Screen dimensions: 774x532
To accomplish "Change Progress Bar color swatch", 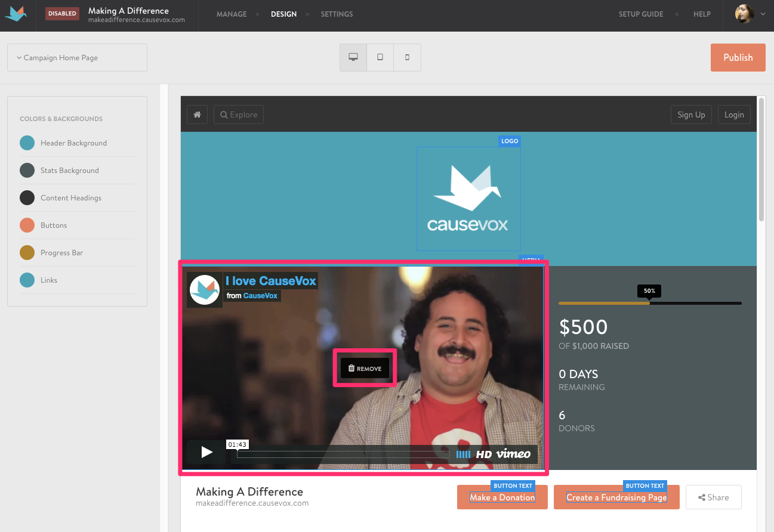I will point(27,253).
